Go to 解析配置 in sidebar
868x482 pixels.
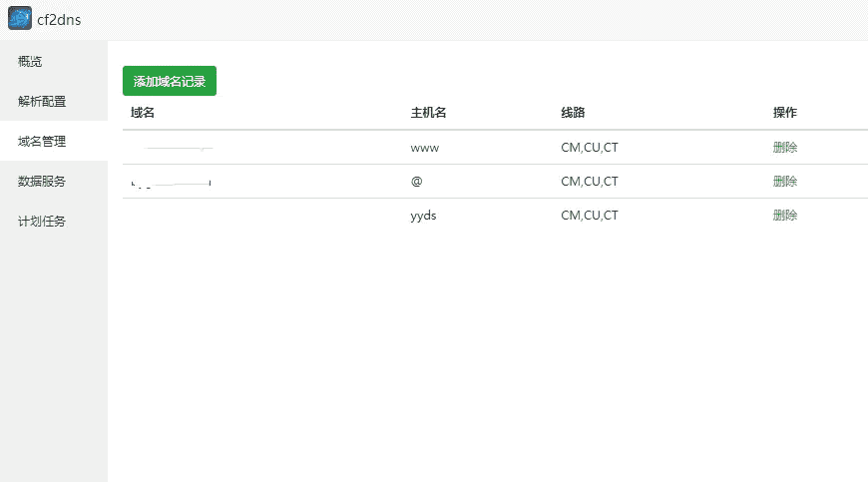(x=54, y=101)
